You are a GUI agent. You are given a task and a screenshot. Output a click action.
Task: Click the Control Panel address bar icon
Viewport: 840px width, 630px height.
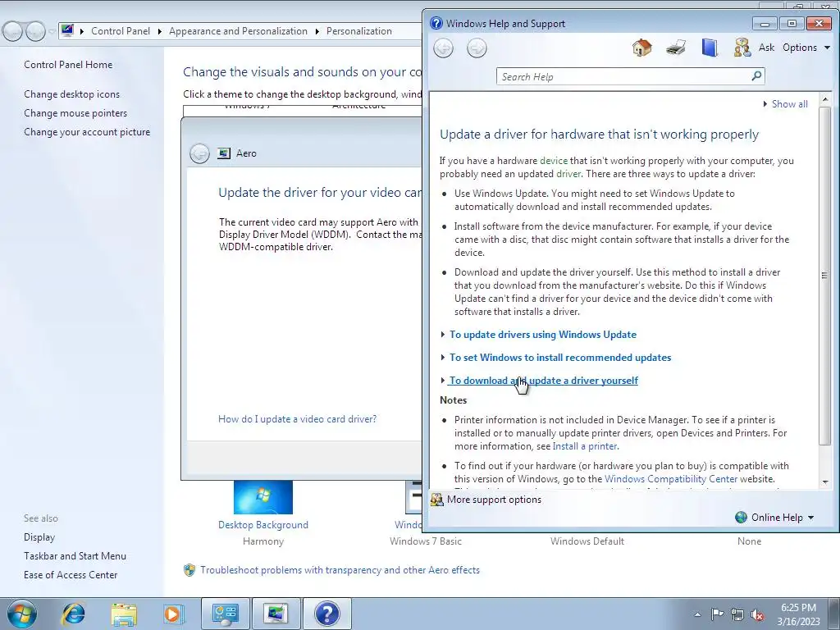(x=67, y=30)
